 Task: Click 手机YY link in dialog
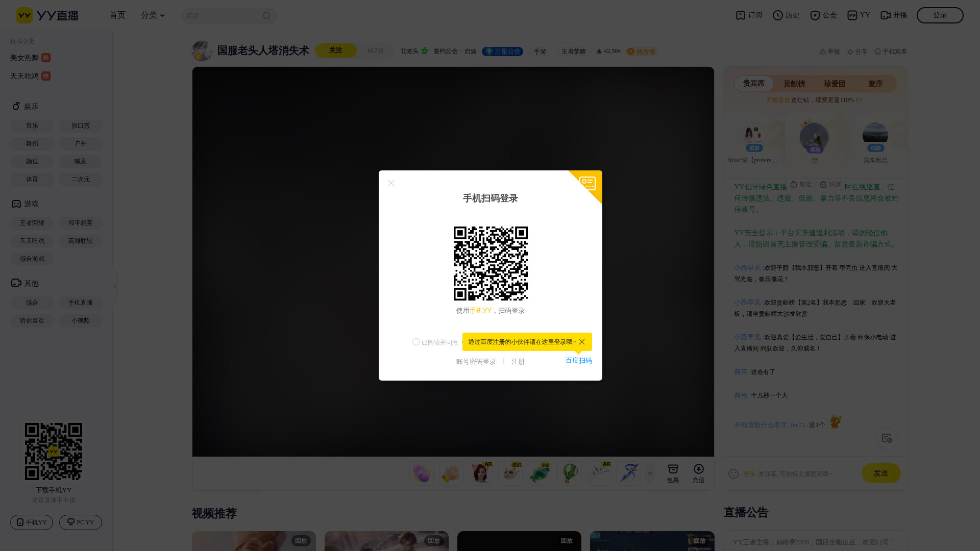[480, 311]
